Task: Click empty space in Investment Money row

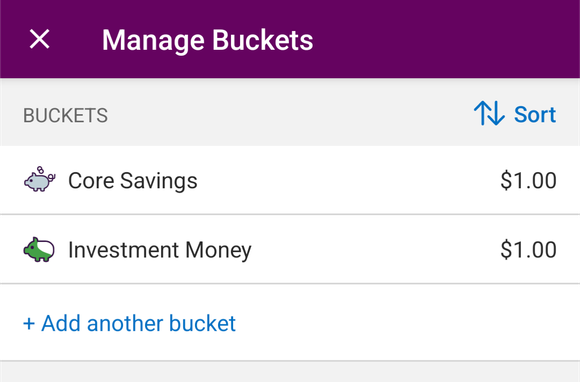Action: 374,250
